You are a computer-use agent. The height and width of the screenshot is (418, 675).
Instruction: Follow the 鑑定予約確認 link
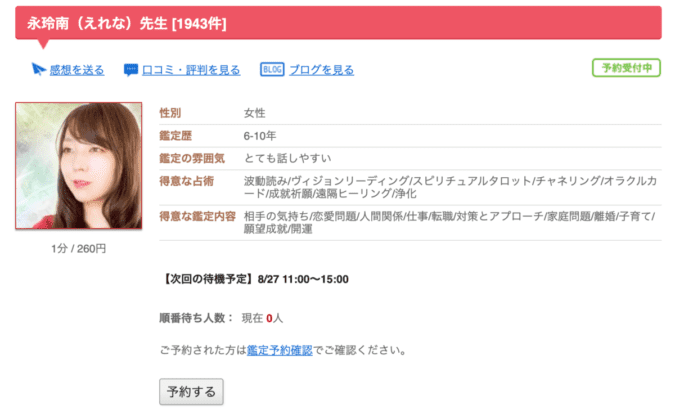coord(279,350)
